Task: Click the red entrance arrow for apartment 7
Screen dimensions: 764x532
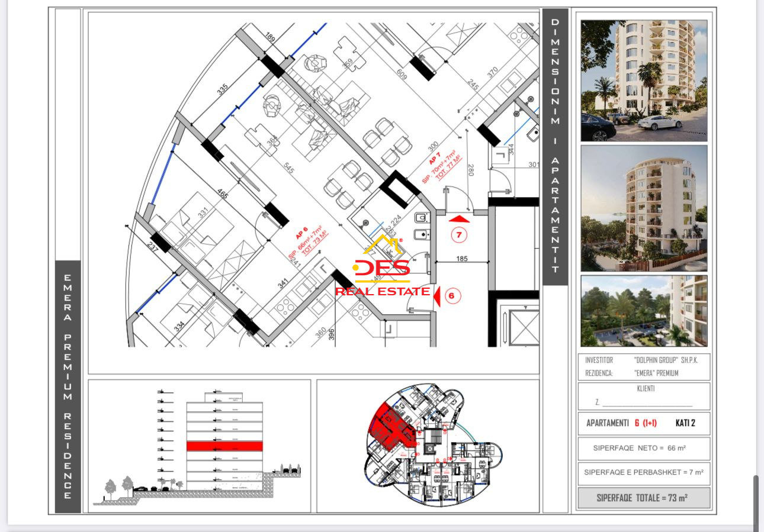Action: coord(459,218)
